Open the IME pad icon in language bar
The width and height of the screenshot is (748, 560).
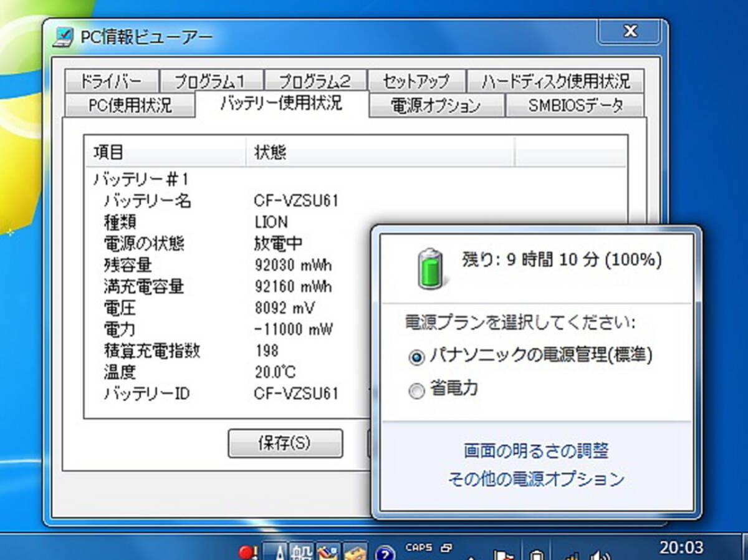(x=328, y=551)
